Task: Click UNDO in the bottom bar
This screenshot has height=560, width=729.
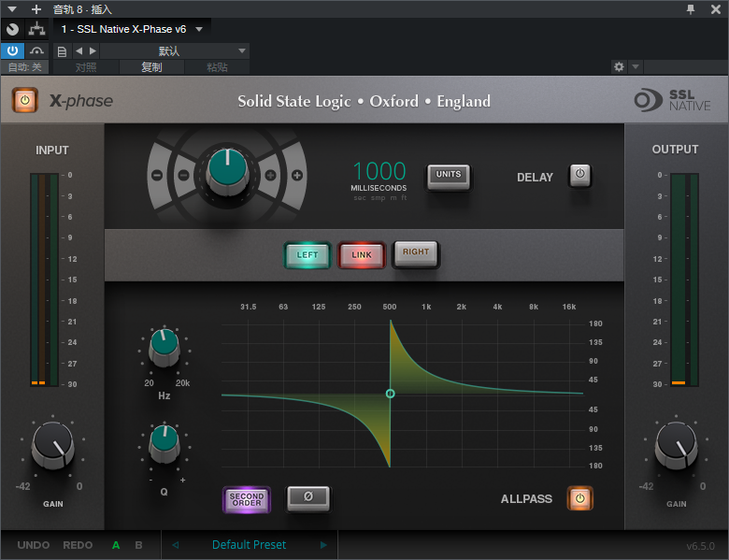Action: (x=34, y=545)
